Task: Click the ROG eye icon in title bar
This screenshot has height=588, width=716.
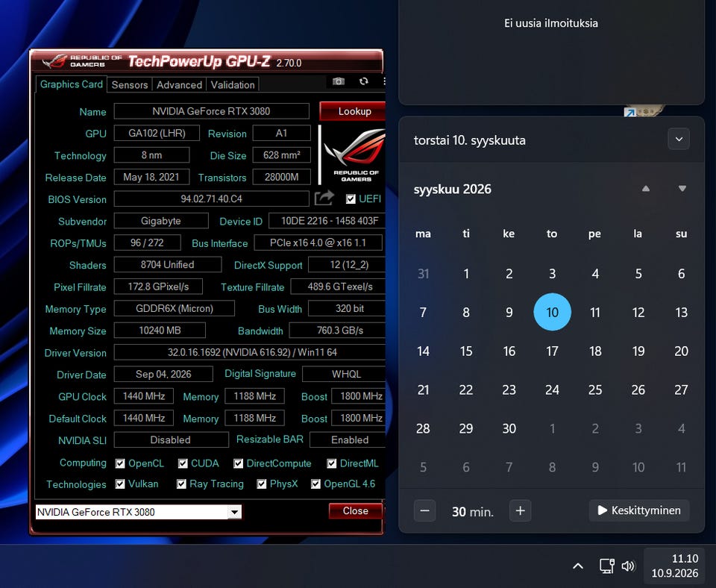Action: [54, 60]
